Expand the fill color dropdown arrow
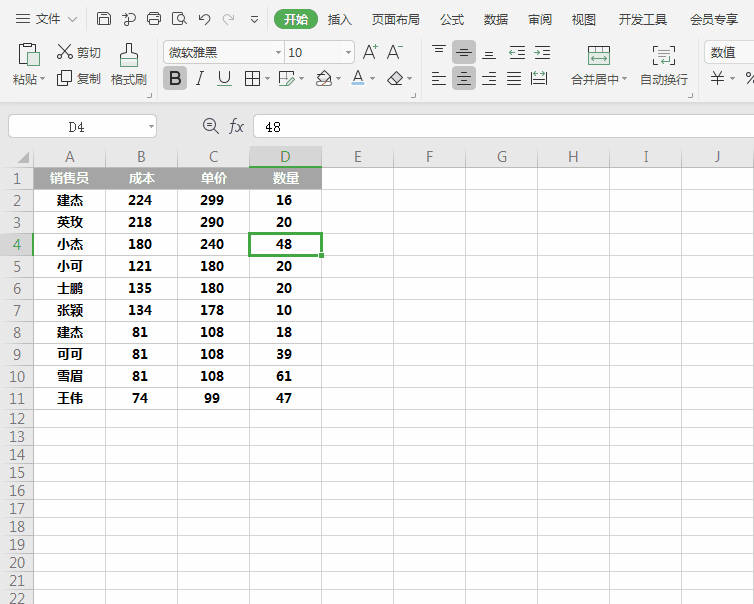 point(339,79)
